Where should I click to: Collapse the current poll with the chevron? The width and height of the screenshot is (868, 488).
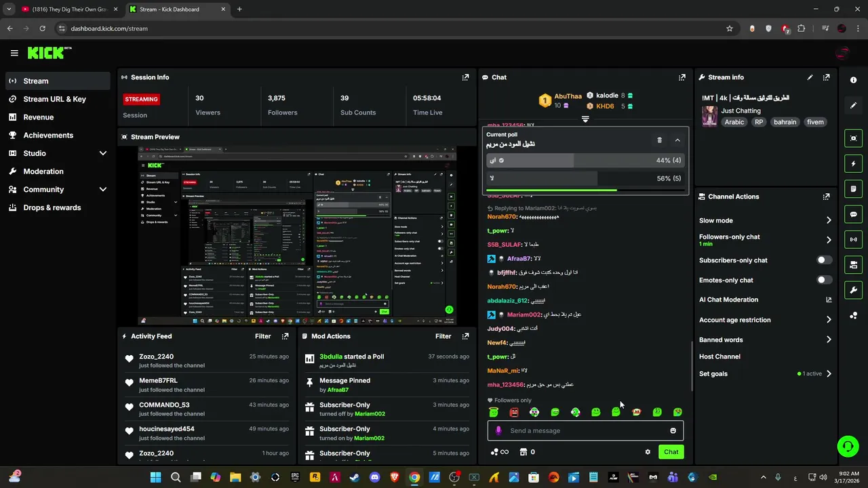click(x=677, y=140)
